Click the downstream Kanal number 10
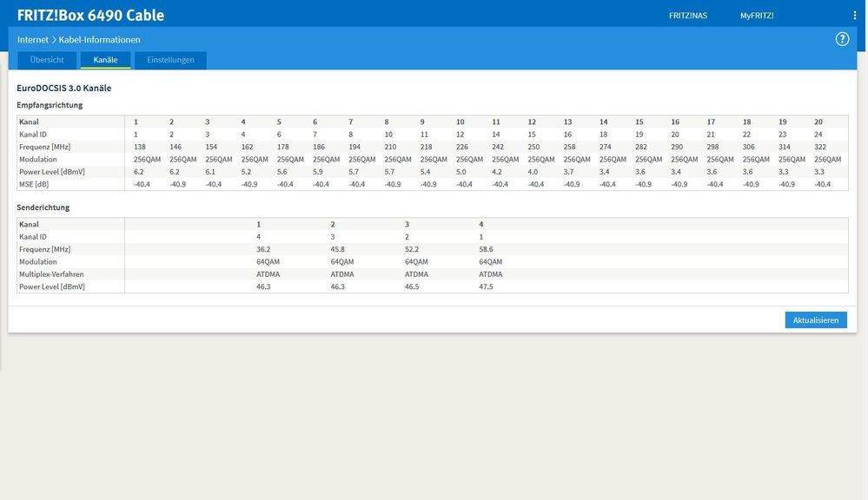Screen dimensions: 868x500 (460, 122)
